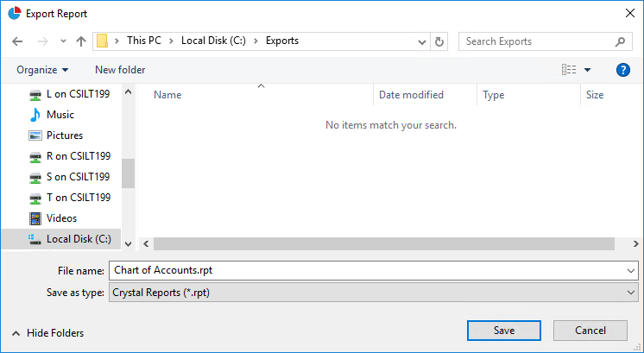Select Pictures in navigation pane
Screen dimensions: 644x353
click(64, 136)
